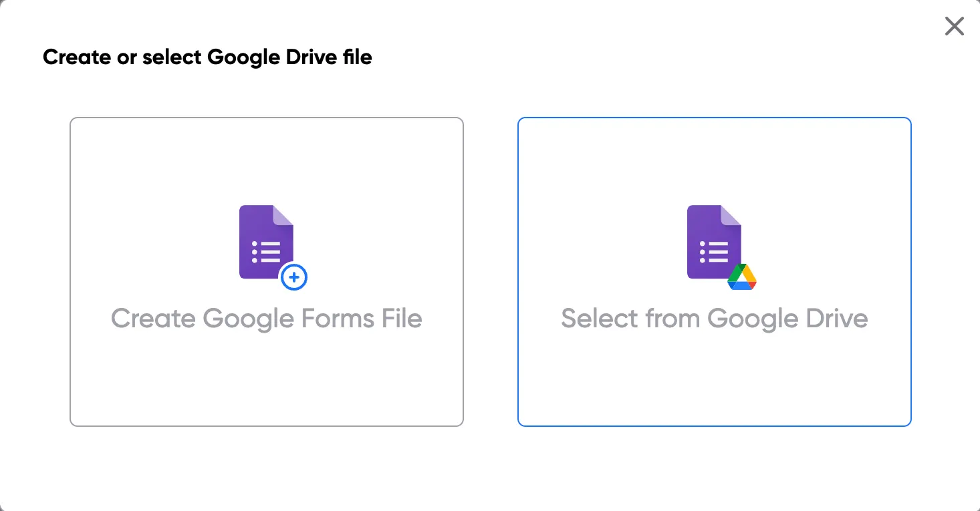Click the 'Create Google Forms File' label text
The width and height of the screenshot is (980, 511).
[x=266, y=318]
